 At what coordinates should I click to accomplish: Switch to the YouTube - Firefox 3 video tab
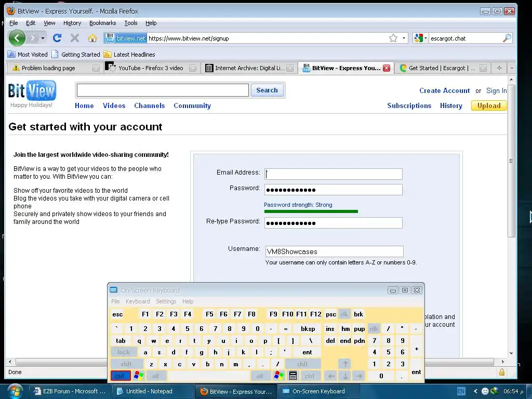151,68
